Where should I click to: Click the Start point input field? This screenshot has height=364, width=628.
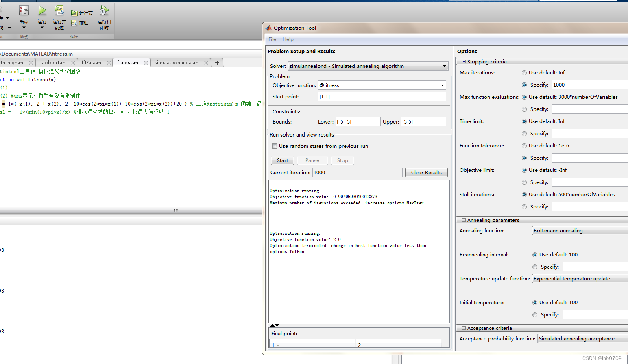(382, 97)
